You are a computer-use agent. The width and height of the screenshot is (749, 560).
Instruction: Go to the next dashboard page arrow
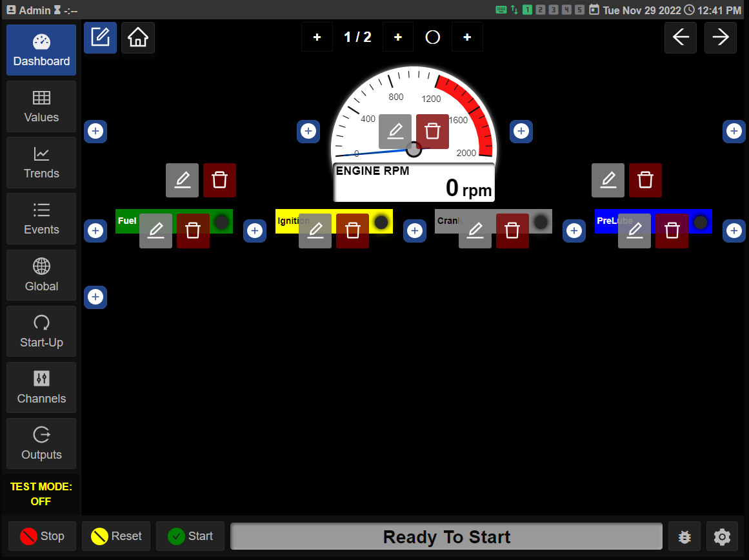pos(720,37)
